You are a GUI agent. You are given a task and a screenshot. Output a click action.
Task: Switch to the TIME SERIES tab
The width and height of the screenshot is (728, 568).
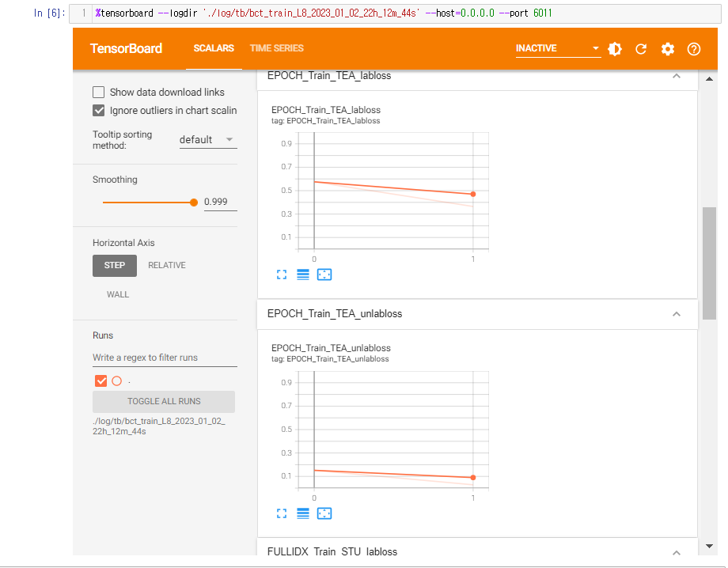(277, 48)
